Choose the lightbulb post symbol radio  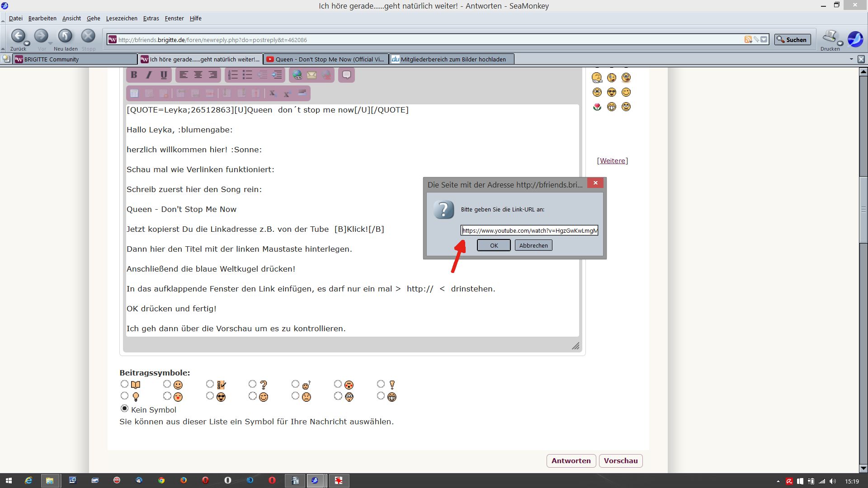pos(124,396)
